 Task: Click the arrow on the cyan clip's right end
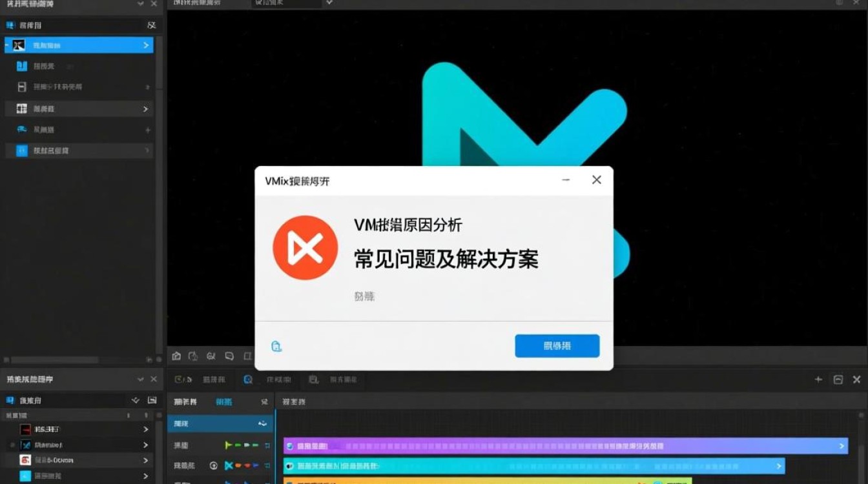tap(779, 466)
